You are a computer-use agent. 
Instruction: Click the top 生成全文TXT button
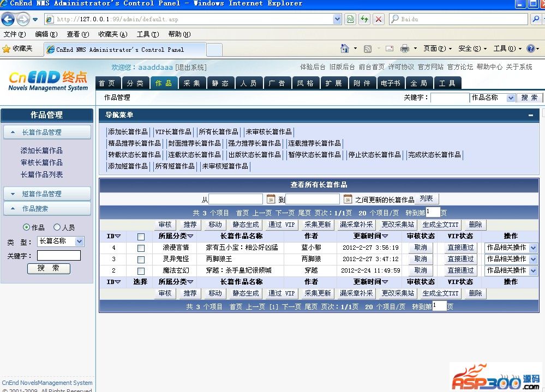(440, 225)
